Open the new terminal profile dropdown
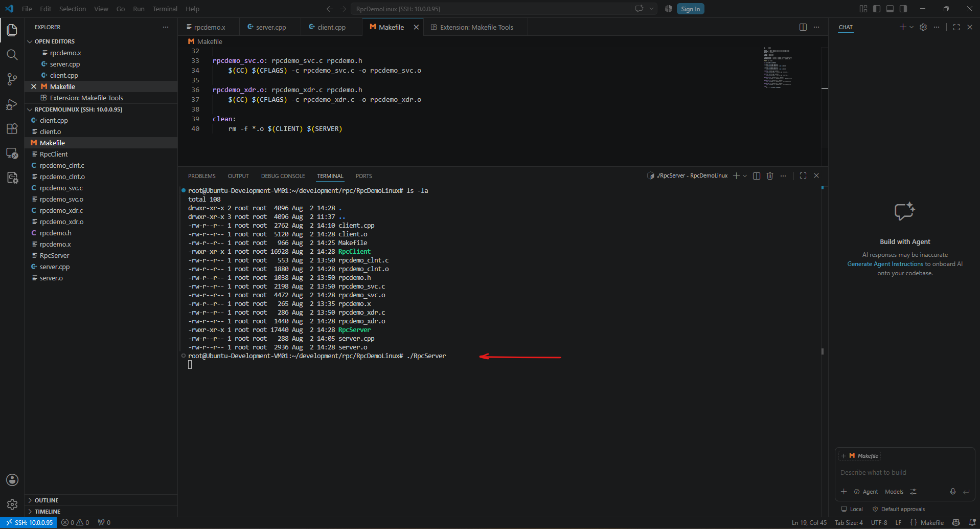Image resolution: width=980 pixels, height=529 pixels. pyautogui.click(x=745, y=175)
